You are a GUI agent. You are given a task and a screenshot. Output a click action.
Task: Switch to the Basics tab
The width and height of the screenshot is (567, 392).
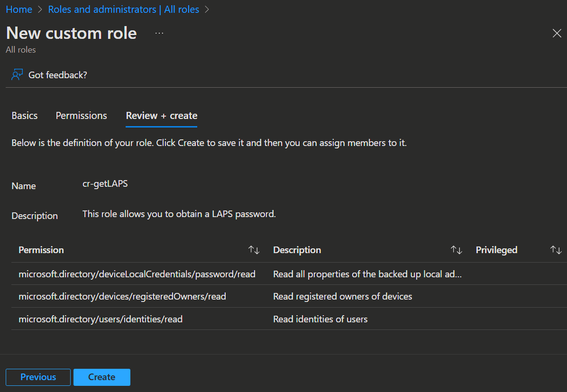(25, 116)
